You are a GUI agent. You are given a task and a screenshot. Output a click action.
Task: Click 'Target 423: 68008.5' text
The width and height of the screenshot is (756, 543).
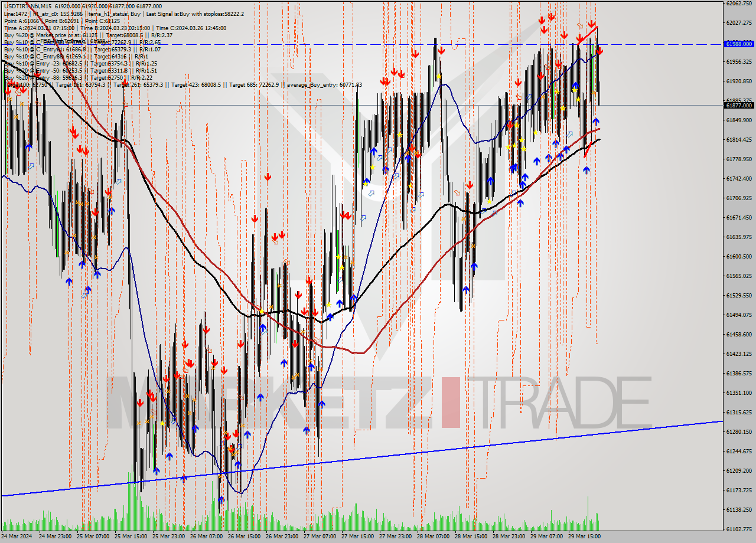[x=196, y=85]
